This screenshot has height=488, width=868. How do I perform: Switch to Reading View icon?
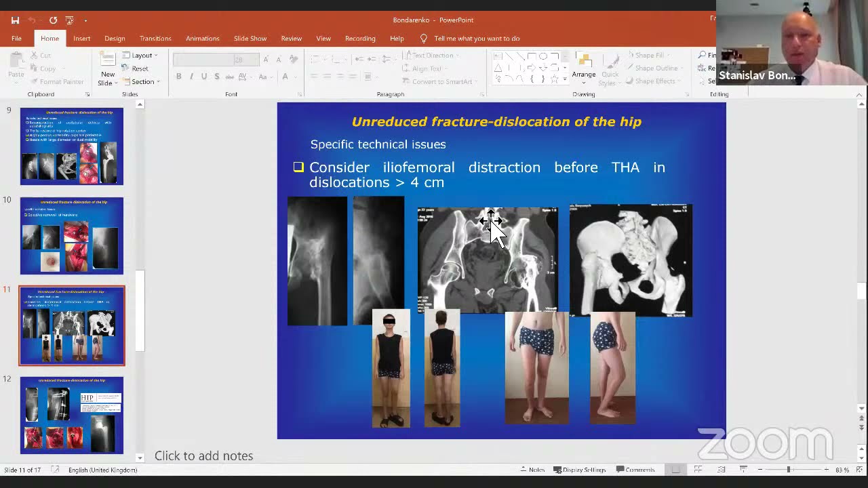[x=721, y=470]
